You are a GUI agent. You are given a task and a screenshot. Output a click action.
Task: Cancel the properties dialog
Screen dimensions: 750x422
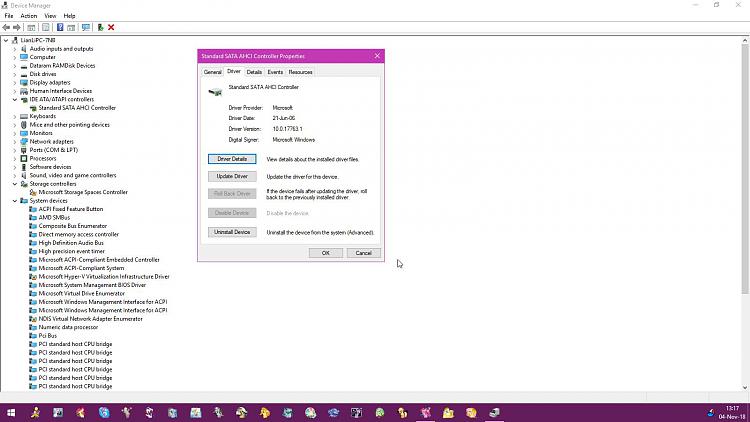(x=364, y=253)
